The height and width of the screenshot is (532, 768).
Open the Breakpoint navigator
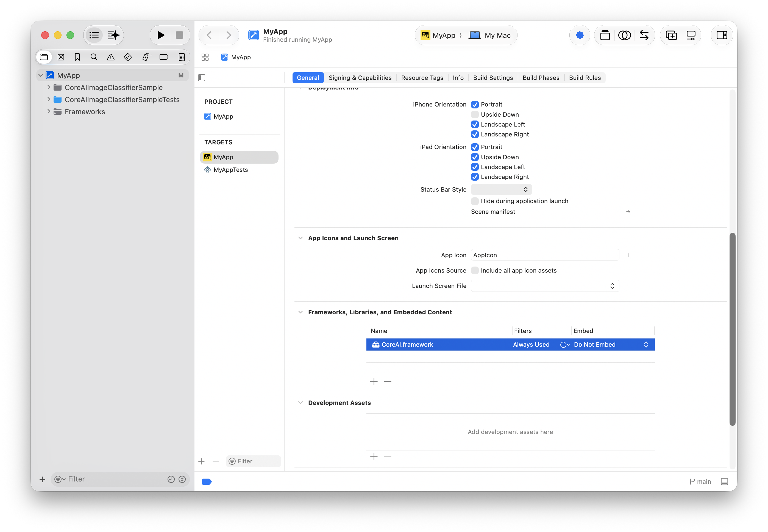[164, 57]
